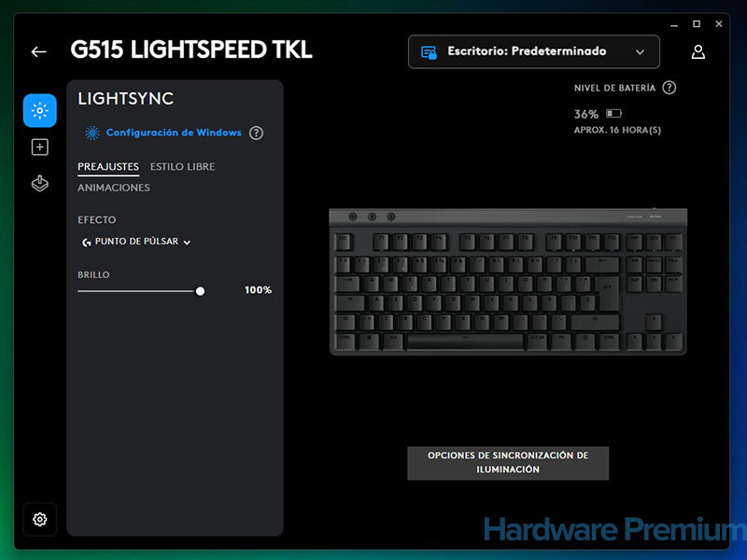Click Opciones de sincronización de iluminación button

(x=508, y=463)
